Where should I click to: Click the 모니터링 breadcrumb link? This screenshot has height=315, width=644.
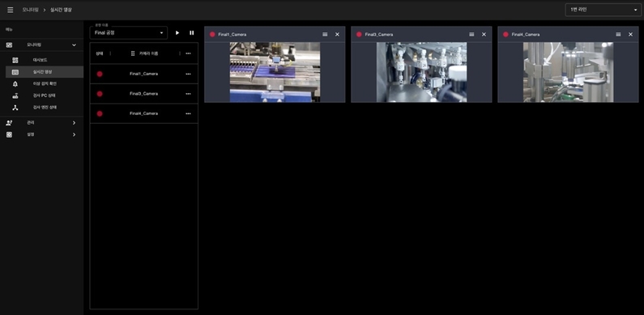pyautogui.click(x=31, y=10)
